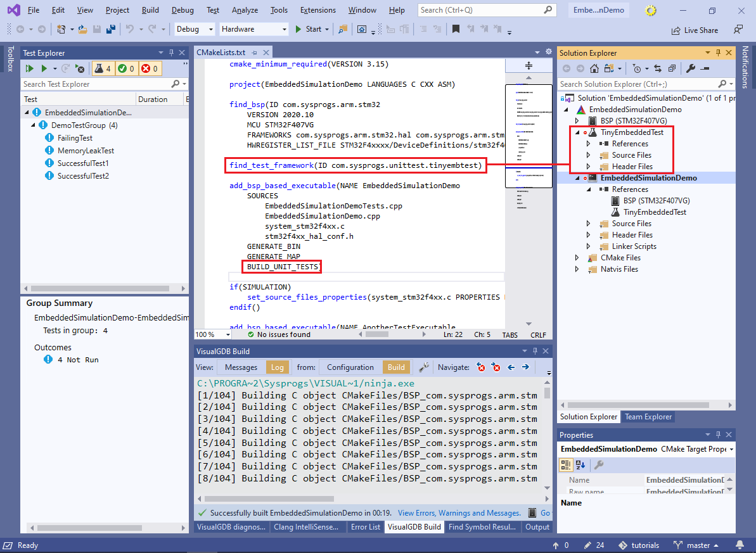Switch to Team Explorer tab

coord(648,417)
